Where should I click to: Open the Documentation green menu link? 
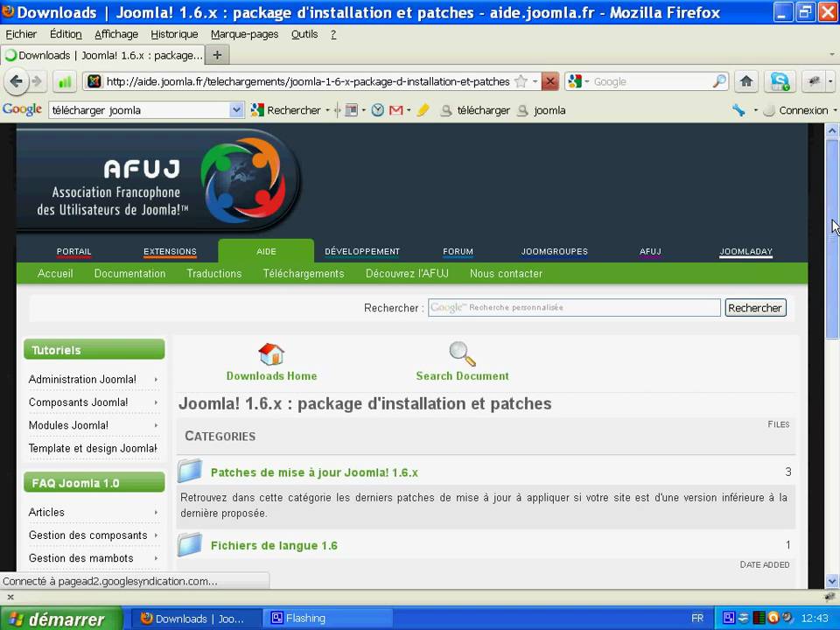pyautogui.click(x=129, y=273)
